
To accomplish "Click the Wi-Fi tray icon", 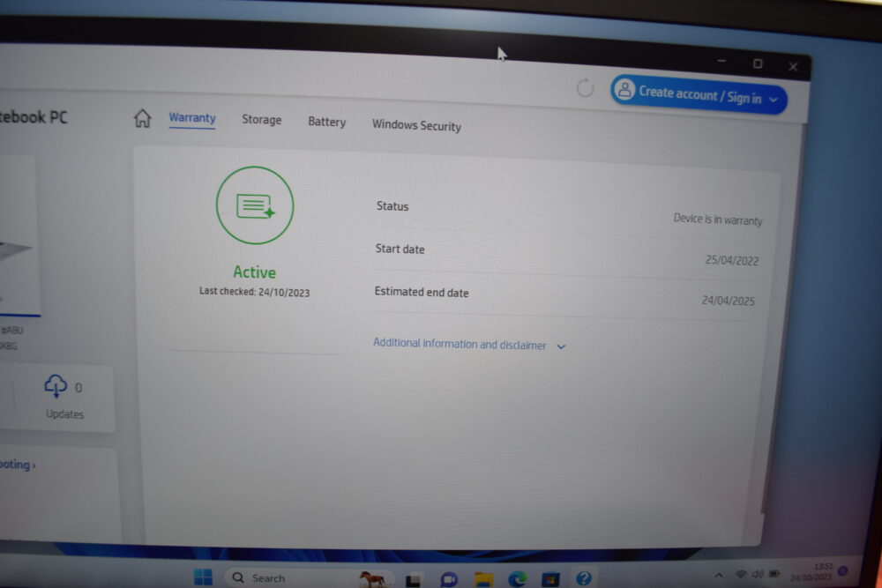I will tap(741, 574).
